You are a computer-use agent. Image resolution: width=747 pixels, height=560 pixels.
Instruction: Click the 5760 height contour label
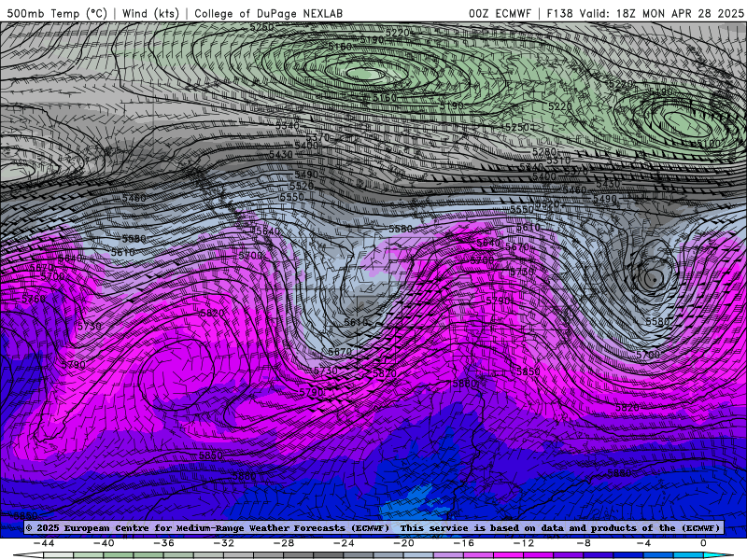[x=34, y=299]
